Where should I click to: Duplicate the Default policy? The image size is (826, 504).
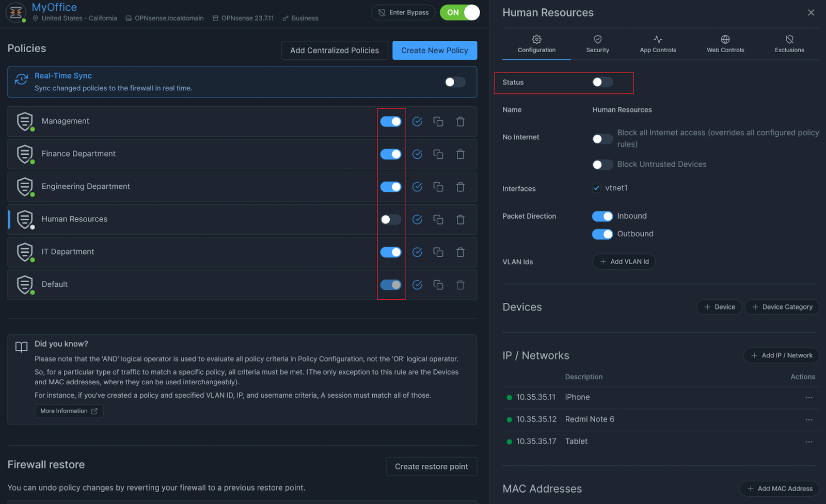click(x=438, y=284)
